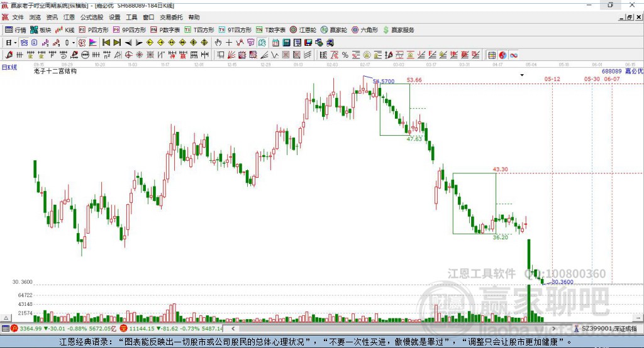This screenshot has height=348, width=644.
Task: Open the calculator tool icon
Action: (286, 43)
